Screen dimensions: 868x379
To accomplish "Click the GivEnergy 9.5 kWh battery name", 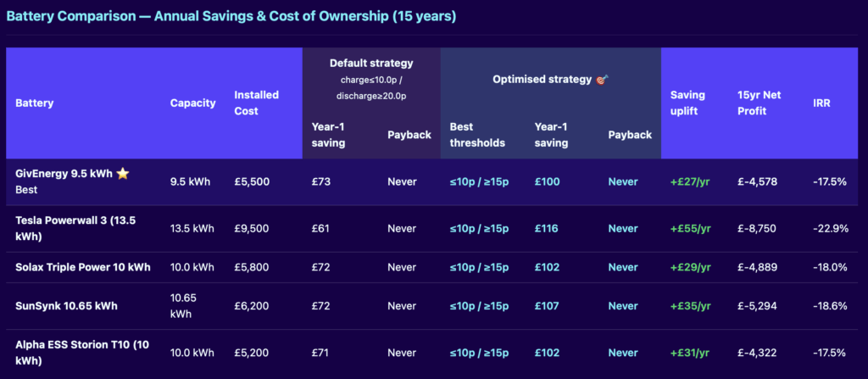I will [x=64, y=174].
